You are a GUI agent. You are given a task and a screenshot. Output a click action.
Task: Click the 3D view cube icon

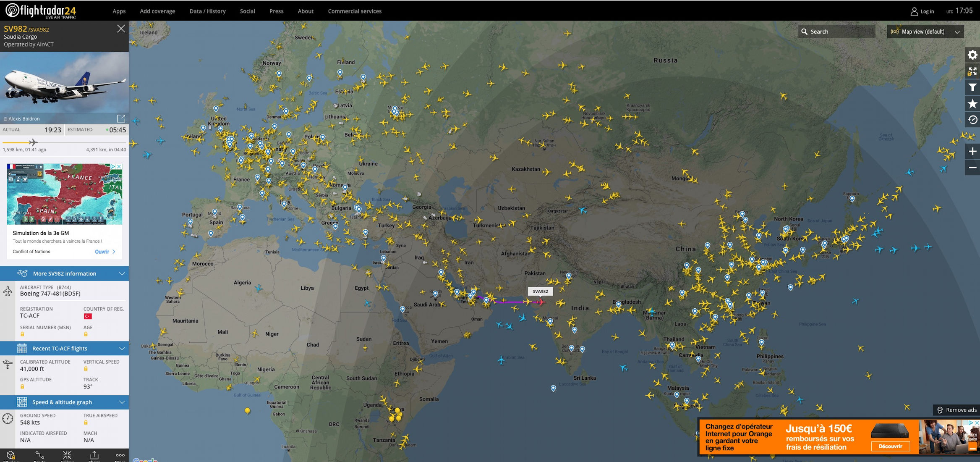click(x=11, y=456)
